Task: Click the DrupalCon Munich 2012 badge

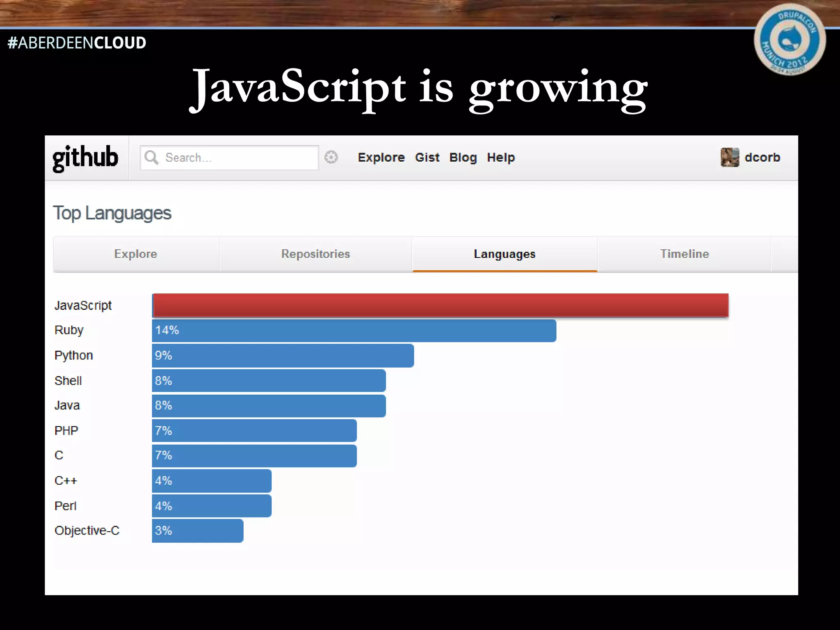Action: click(x=790, y=40)
